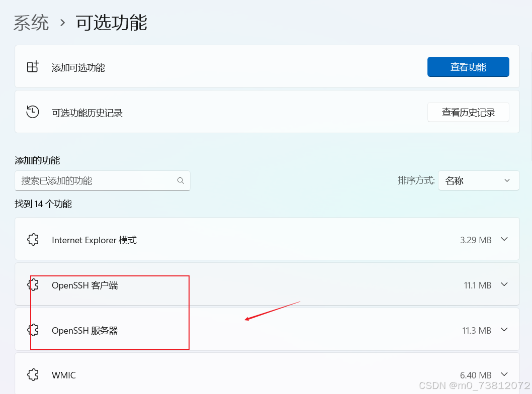Click the OpenSSH 客户端 puzzle icon

pyautogui.click(x=33, y=285)
